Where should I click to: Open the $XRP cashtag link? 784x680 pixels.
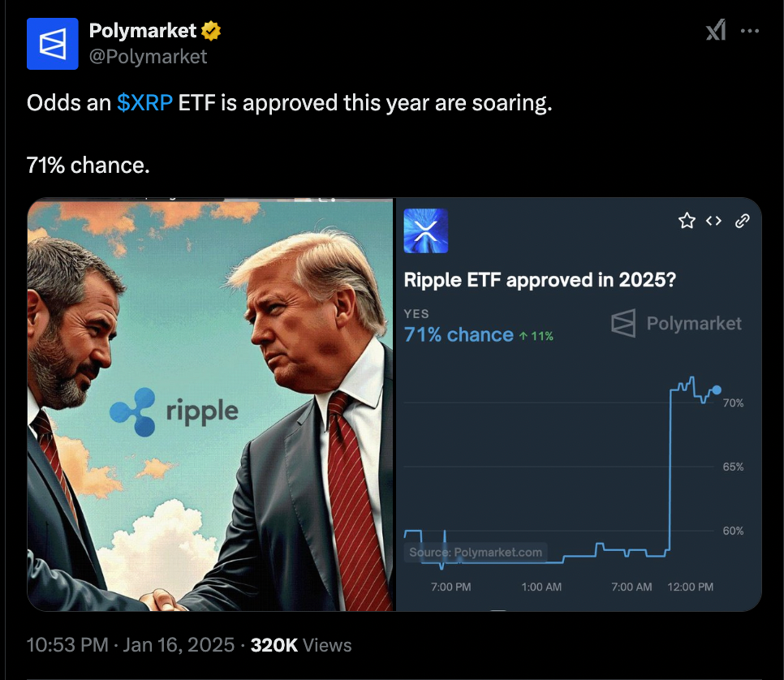click(x=144, y=103)
